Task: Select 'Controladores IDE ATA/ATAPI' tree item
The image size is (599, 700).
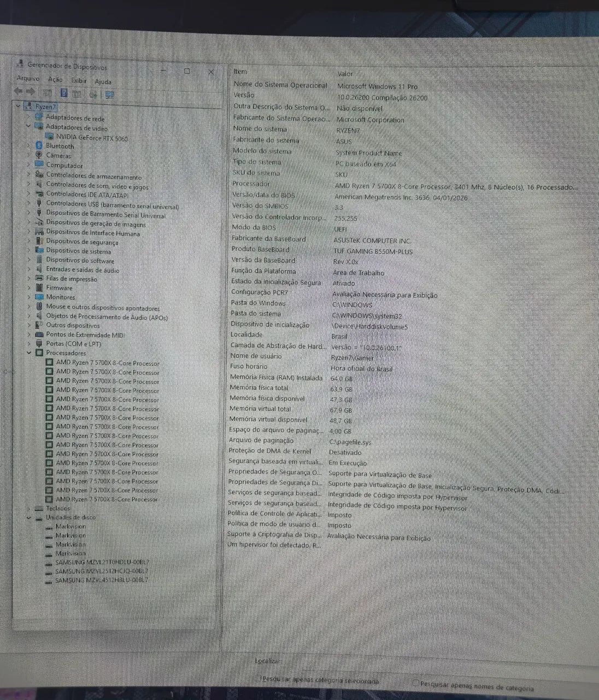Action: point(87,194)
